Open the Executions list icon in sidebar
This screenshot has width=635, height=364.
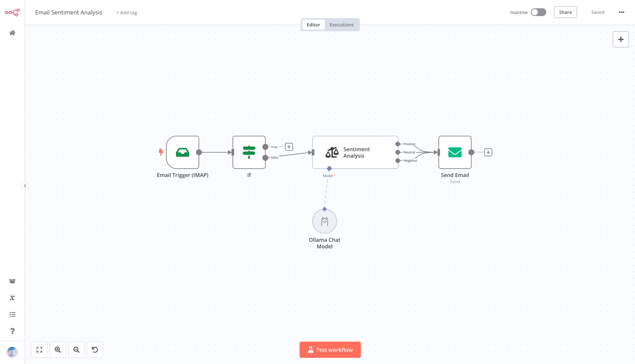pyautogui.click(x=12, y=314)
